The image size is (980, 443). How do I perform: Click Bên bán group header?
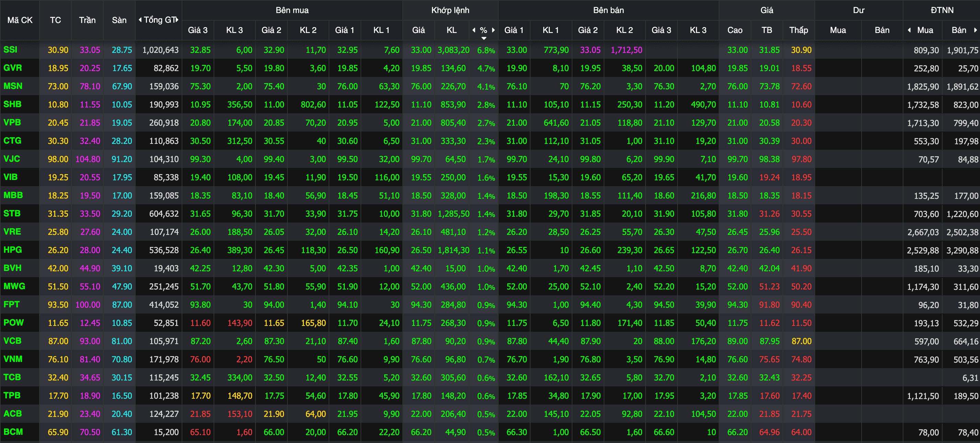pos(608,10)
